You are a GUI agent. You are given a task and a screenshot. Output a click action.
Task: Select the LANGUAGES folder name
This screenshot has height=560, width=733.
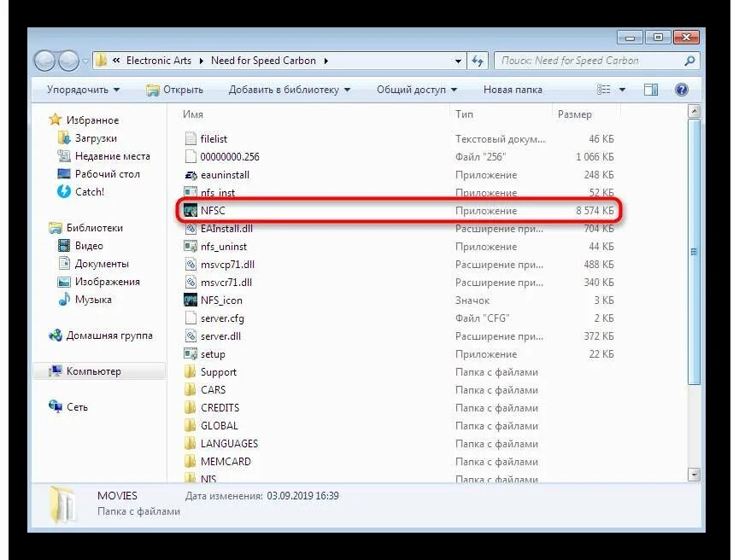pos(229,444)
